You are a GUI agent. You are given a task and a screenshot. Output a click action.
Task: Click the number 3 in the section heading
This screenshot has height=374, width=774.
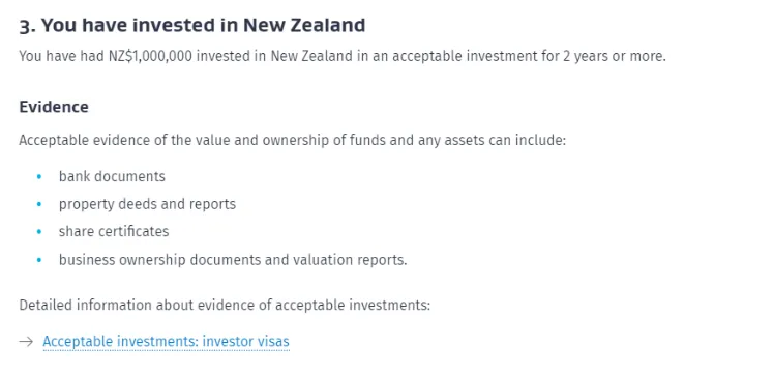(25, 26)
